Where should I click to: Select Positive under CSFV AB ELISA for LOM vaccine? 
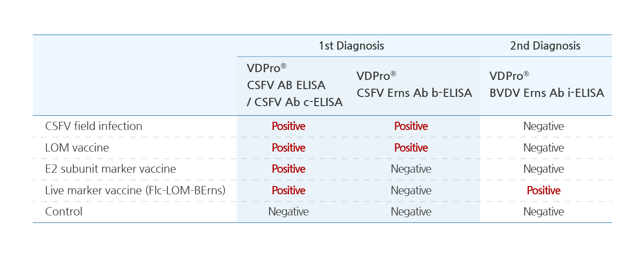click(288, 148)
